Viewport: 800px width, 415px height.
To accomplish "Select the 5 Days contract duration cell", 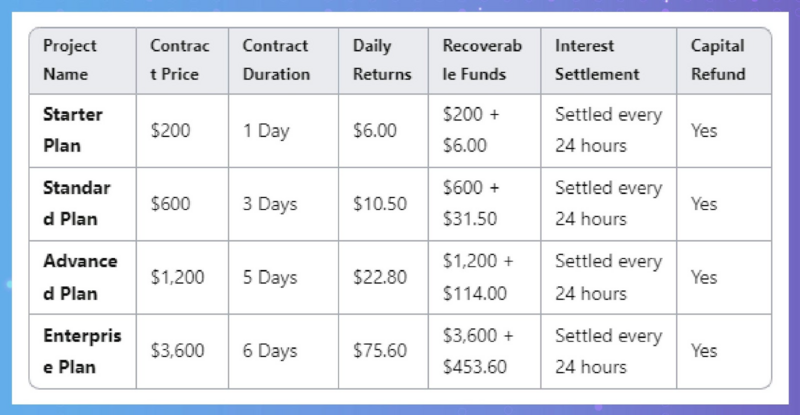I will tap(270, 277).
